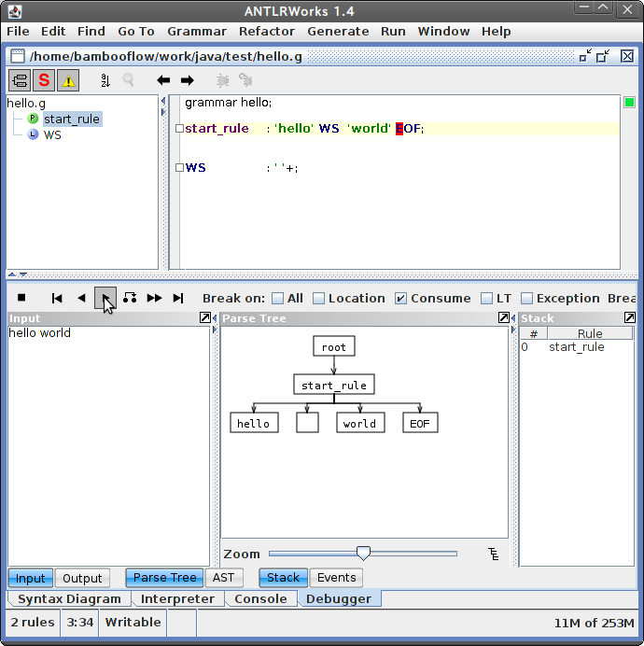Go back with the left arrow icon
The image size is (644, 646).
click(x=163, y=80)
